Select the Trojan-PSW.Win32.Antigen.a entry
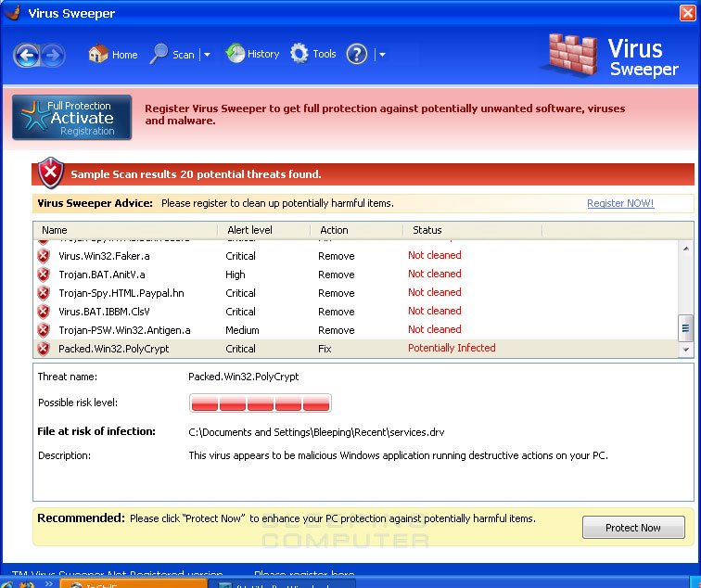This screenshot has height=588, width=701. pos(356,330)
